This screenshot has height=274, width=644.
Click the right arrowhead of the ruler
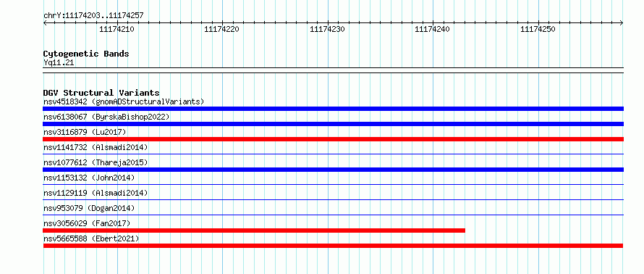(622, 23)
